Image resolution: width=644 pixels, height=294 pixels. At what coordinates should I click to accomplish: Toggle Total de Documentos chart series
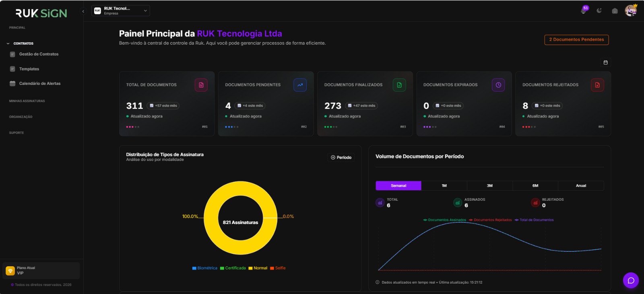[x=534, y=220]
